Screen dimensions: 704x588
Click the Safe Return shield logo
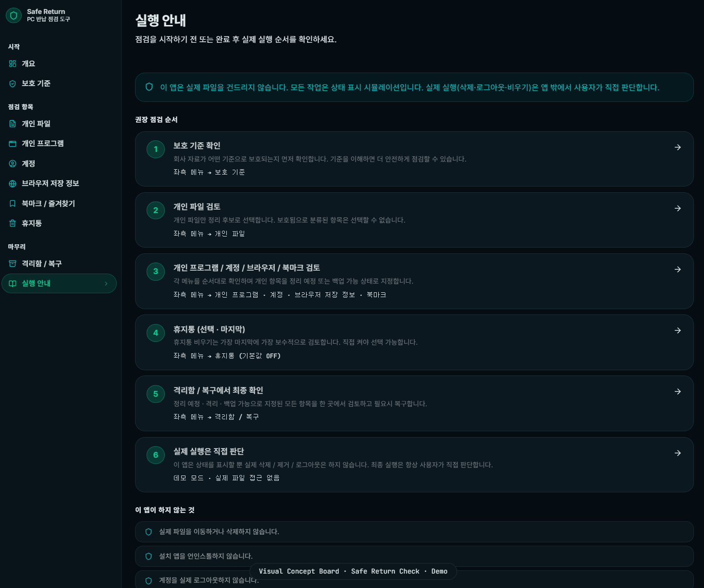point(13,15)
